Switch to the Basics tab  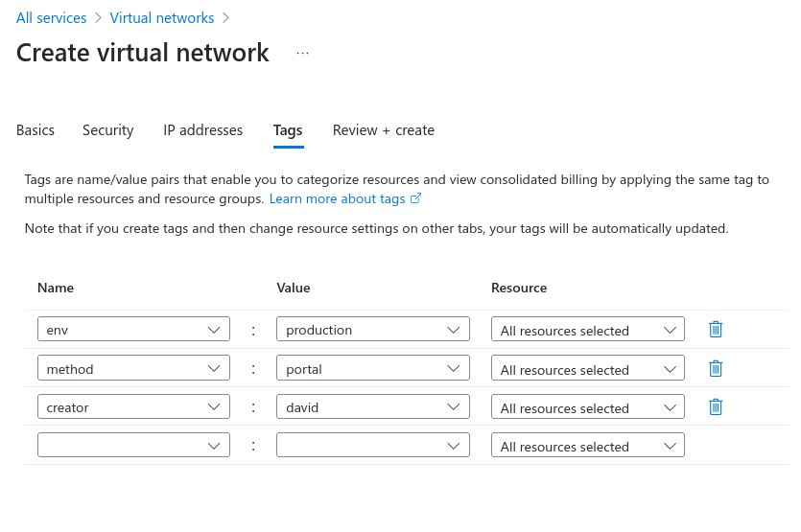coord(35,130)
